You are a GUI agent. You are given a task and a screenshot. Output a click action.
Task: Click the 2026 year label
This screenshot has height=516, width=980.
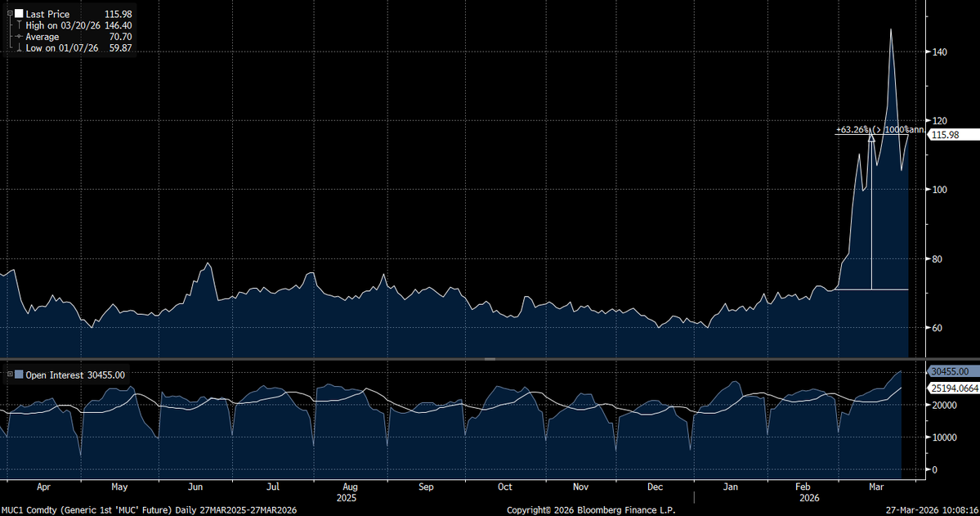(x=809, y=499)
